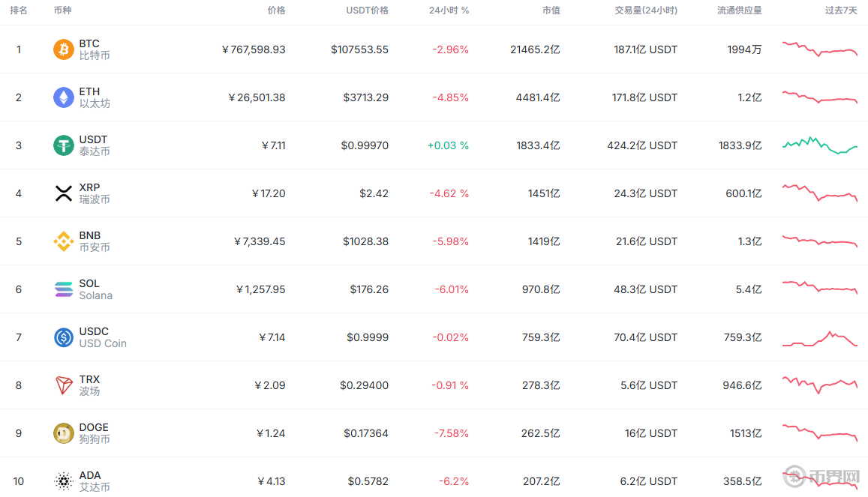Open the 以太坊 name link
The image size is (868, 497).
point(95,103)
